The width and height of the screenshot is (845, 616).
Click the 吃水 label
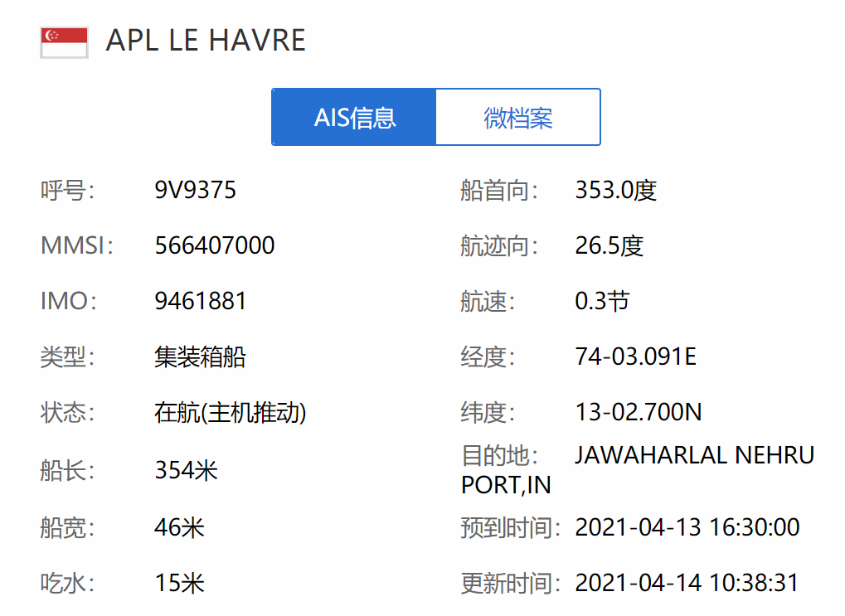point(67,583)
